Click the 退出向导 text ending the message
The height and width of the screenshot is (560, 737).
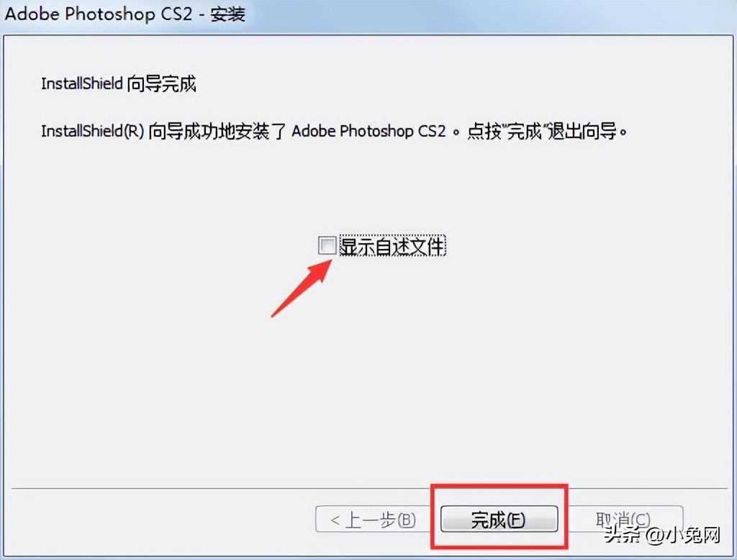582,131
